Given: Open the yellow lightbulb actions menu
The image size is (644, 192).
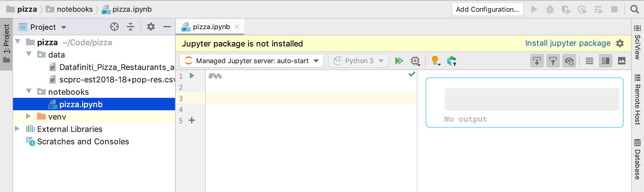Looking at the screenshot, I should (435, 61).
